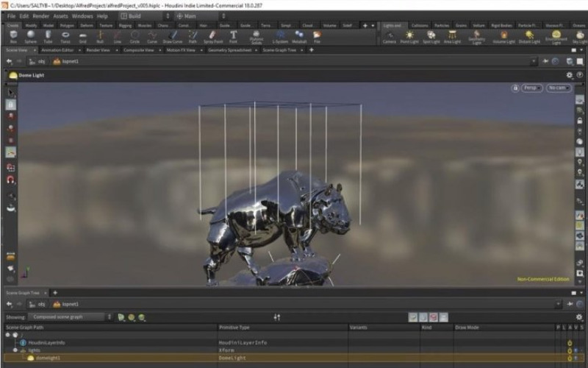The height and width of the screenshot is (368, 588).
Task: Select the Metaball shelf tool
Action: tap(299, 37)
